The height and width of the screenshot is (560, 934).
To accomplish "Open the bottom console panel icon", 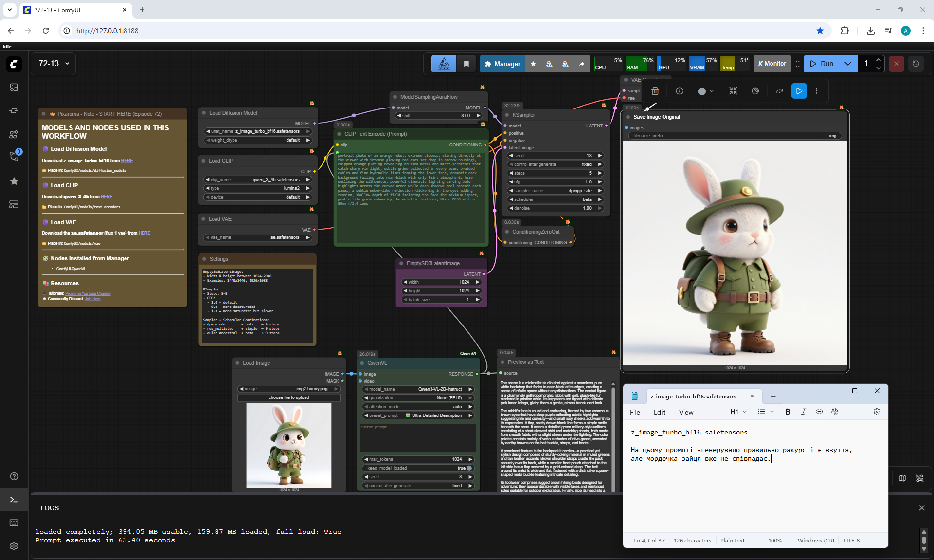I will [14, 500].
